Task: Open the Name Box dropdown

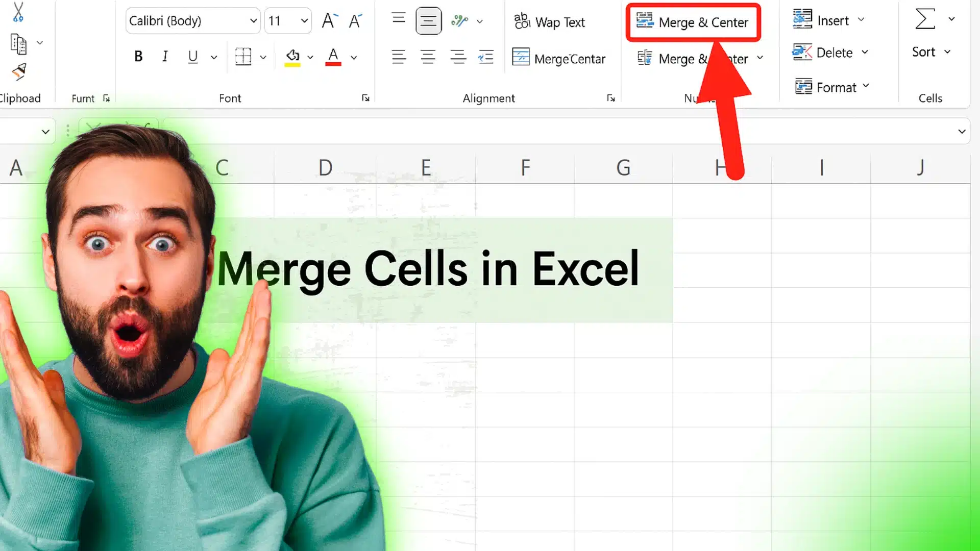Action: tap(45, 132)
